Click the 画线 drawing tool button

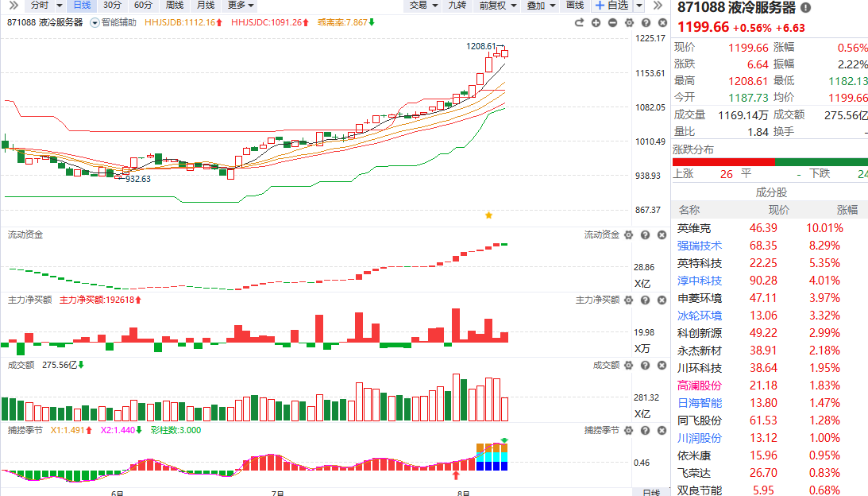point(575,5)
